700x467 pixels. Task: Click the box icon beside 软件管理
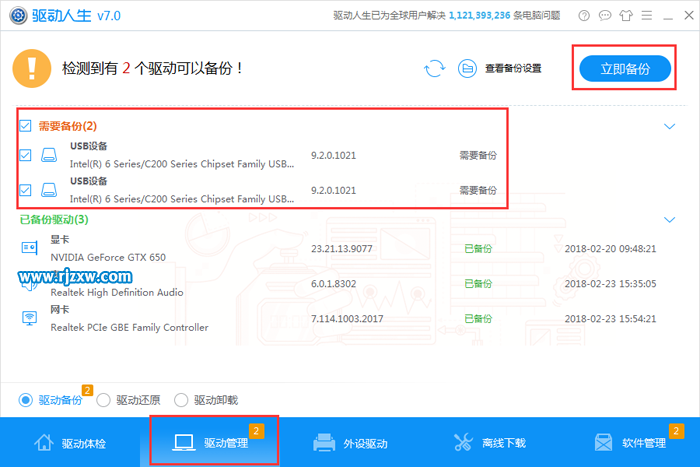(603, 442)
